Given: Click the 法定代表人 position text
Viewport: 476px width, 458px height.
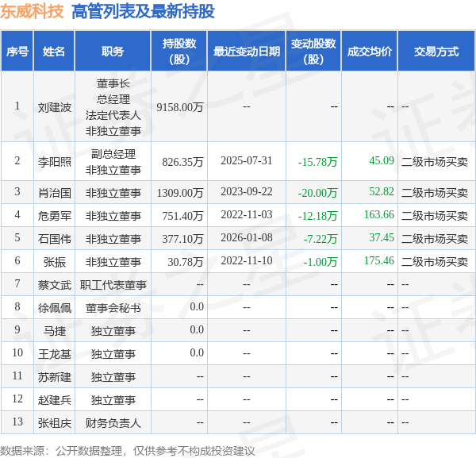Looking at the screenshot, I should 113,115.
